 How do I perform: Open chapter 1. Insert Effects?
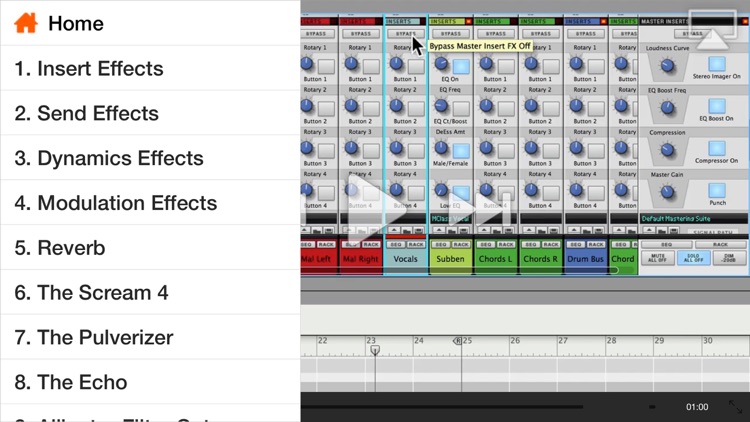click(x=150, y=68)
